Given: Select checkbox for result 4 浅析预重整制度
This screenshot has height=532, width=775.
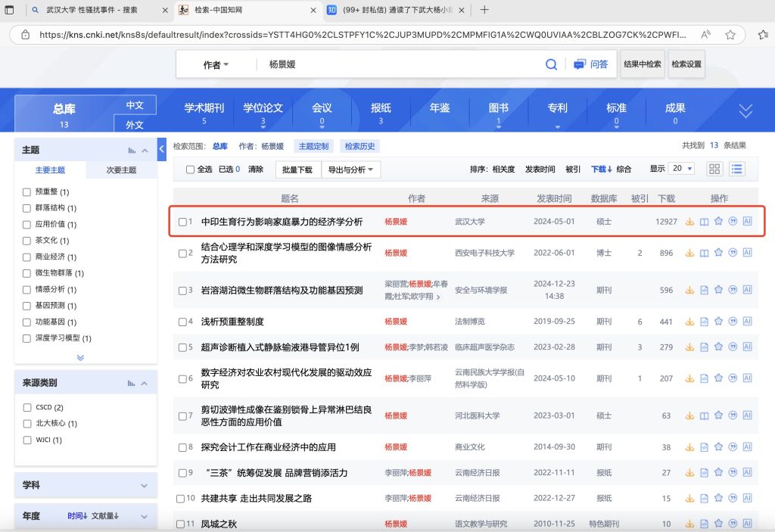Looking at the screenshot, I should click(183, 322).
